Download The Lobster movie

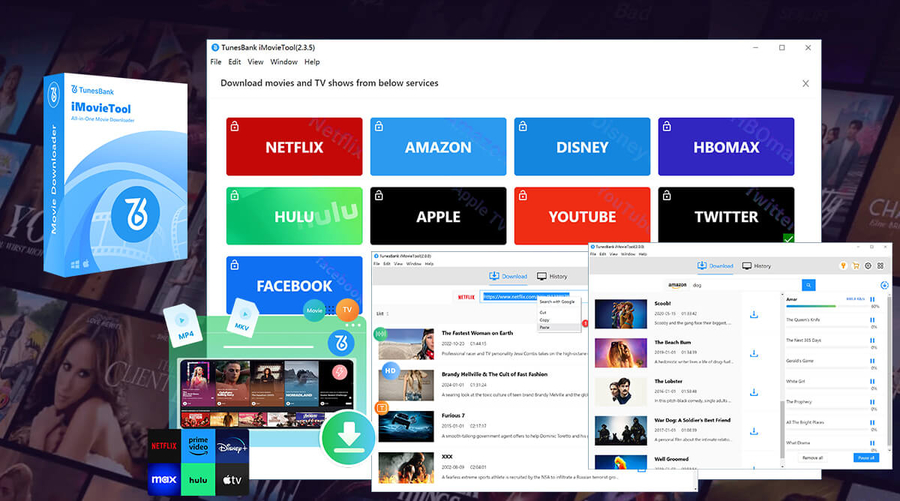(x=753, y=391)
